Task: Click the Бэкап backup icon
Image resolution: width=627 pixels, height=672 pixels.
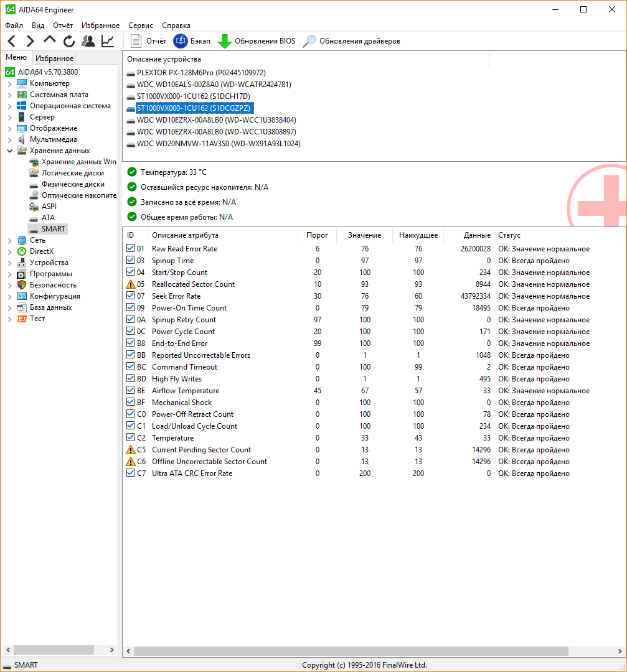Action: [181, 41]
